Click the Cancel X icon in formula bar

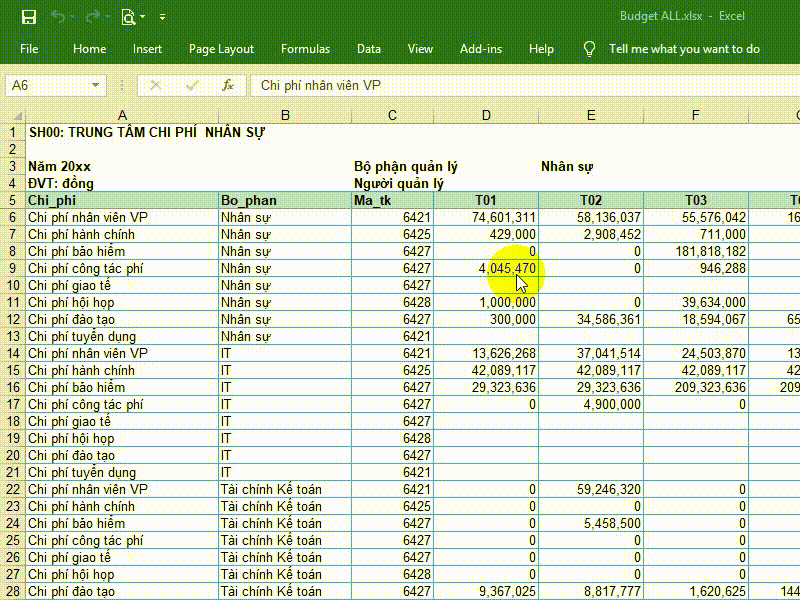pyautogui.click(x=156, y=86)
